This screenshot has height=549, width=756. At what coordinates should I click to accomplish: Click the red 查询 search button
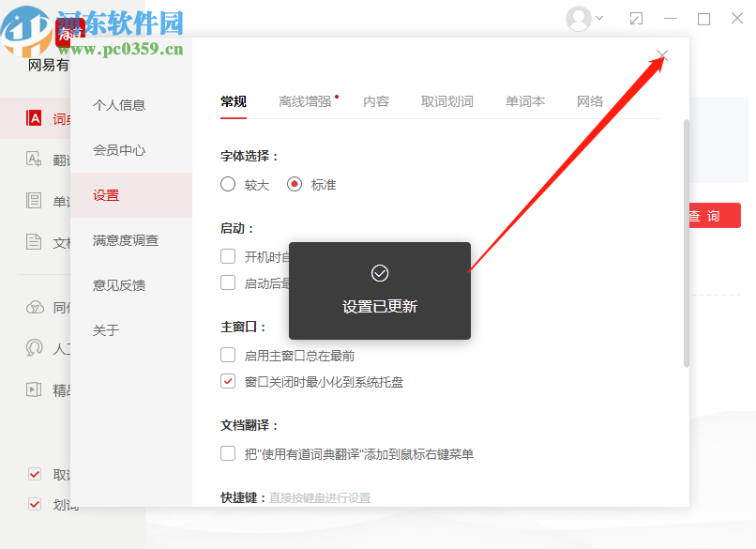(713, 215)
